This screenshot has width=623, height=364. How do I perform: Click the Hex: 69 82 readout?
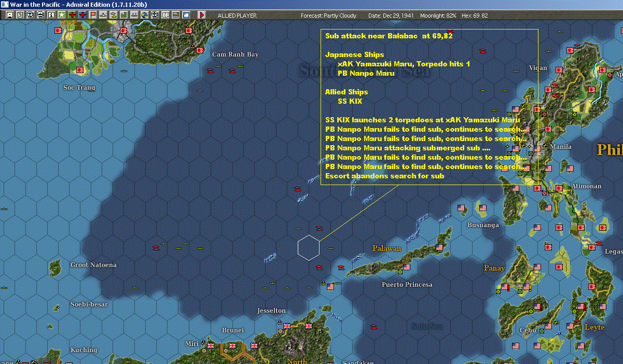(475, 16)
